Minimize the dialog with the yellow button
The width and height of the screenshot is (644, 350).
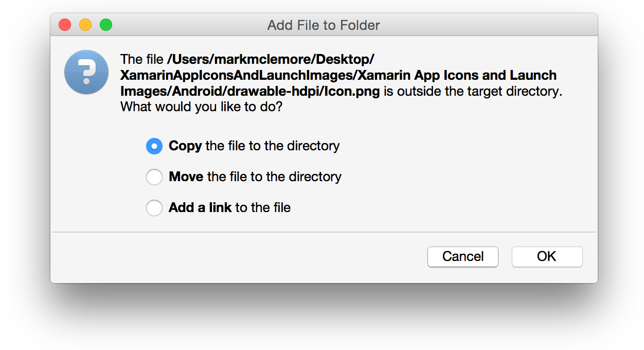tap(85, 25)
